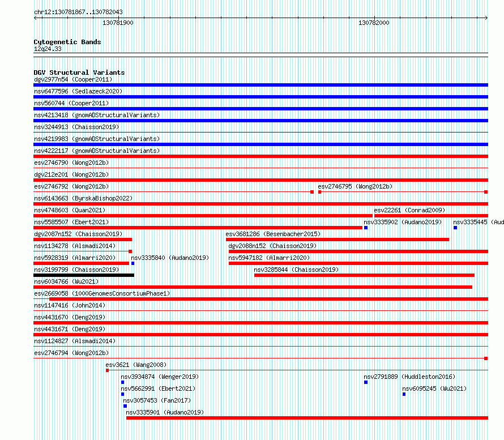This screenshot has width=504, height=440.
Task: Select esv2746790 (Wong2012b) variant label
Action: [x=71, y=163]
